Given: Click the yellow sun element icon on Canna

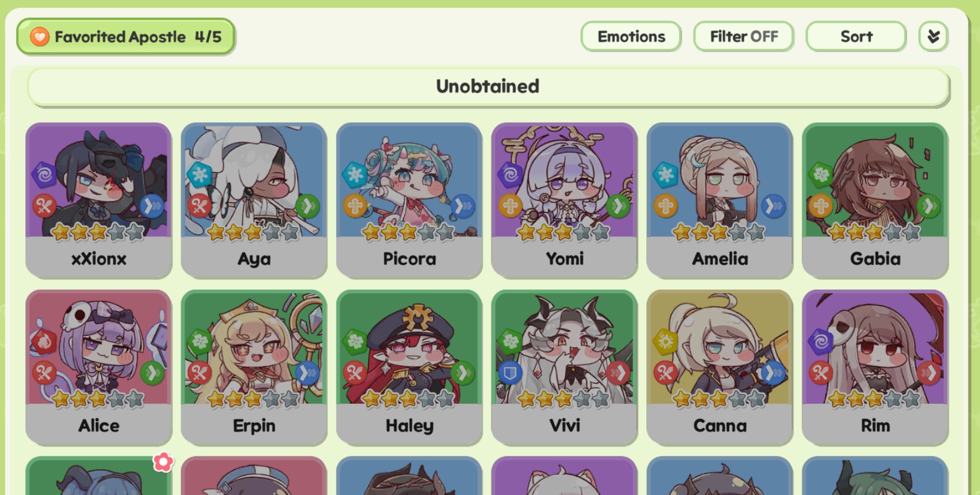Looking at the screenshot, I should pos(665,341).
